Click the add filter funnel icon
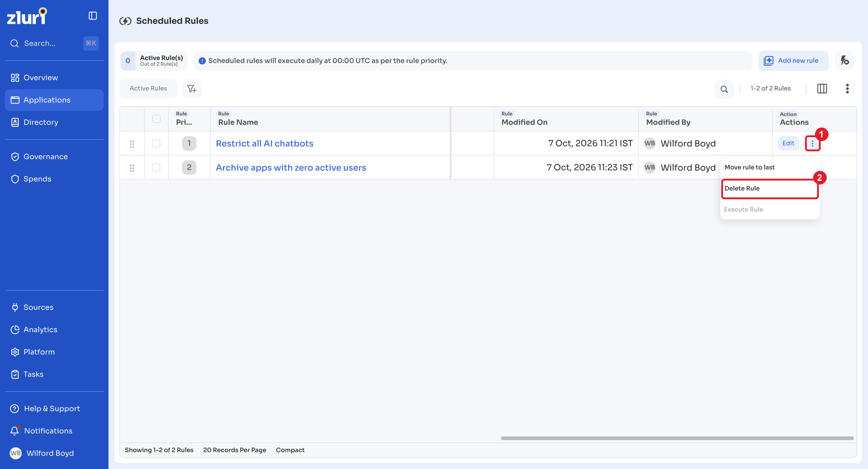The height and width of the screenshot is (469, 868). (x=192, y=89)
